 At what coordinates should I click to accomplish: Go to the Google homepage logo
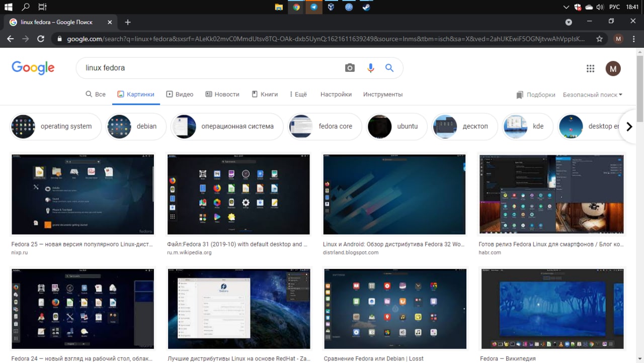(x=33, y=68)
